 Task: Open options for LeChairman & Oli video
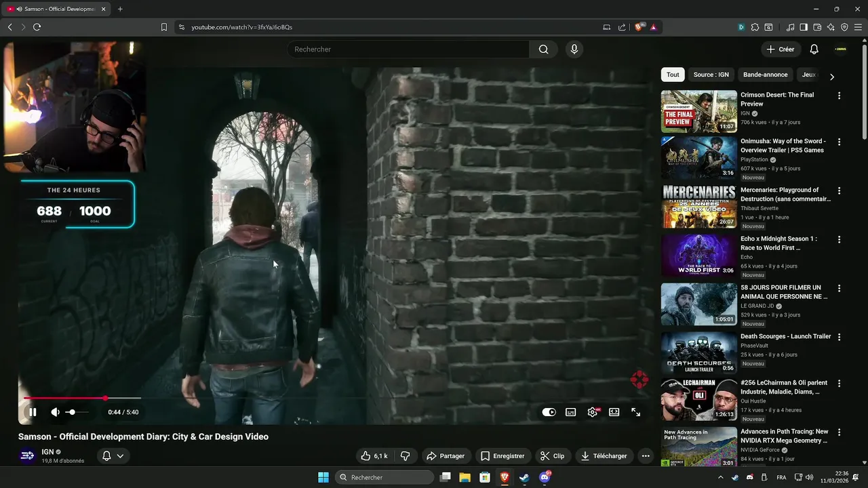coord(839,384)
